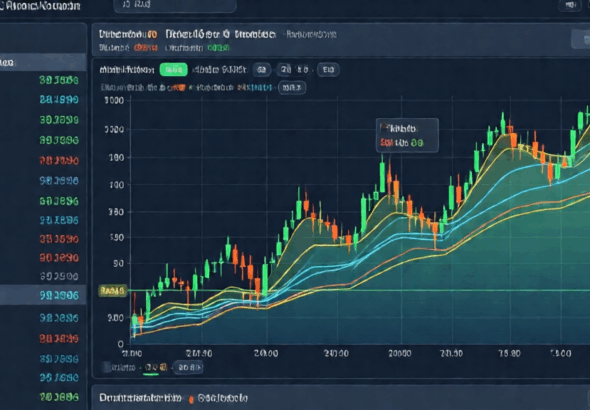The width and height of the screenshot is (590, 410).
Task: Click the yellow price label on the chart's left axis
Action: tap(112, 291)
